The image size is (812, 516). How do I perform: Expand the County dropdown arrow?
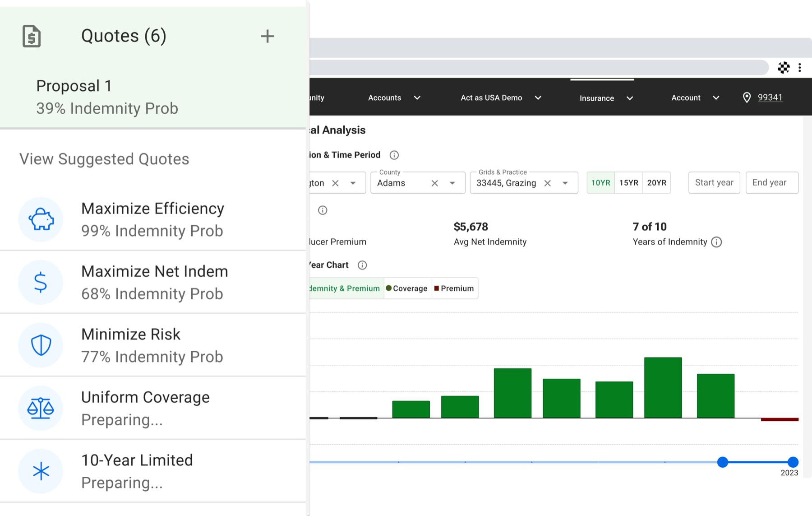[x=452, y=183]
